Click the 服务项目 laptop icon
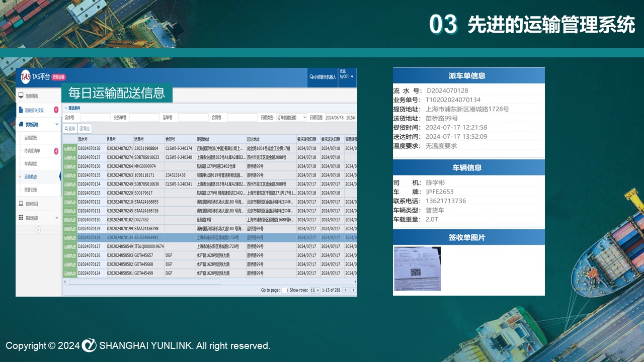The image size is (644, 362). pyautogui.click(x=21, y=204)
